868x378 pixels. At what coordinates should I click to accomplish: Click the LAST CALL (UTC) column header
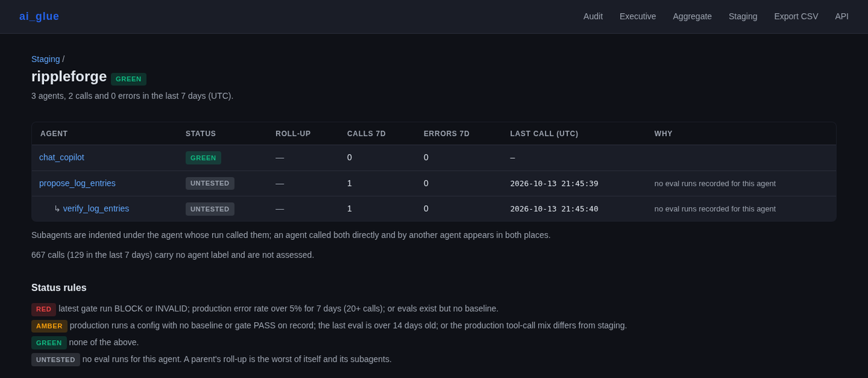coord(544,134)
